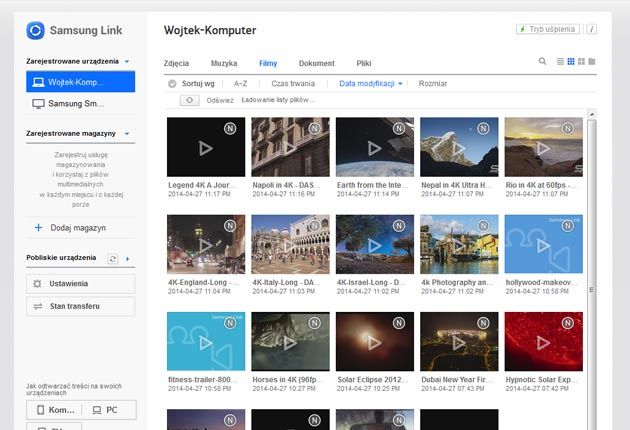Select the Filmy tab
Image resolution: width=630 pixels, height=430 pixels.
[268, 63]
